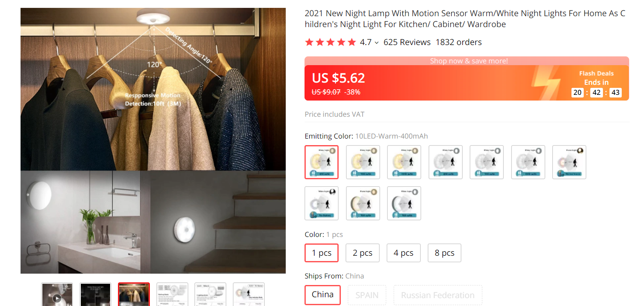This screenshot has height=306, width=644.
Task: Click the lightning bolt in the Flash Deals banner
Action: (x=546, y=83)
